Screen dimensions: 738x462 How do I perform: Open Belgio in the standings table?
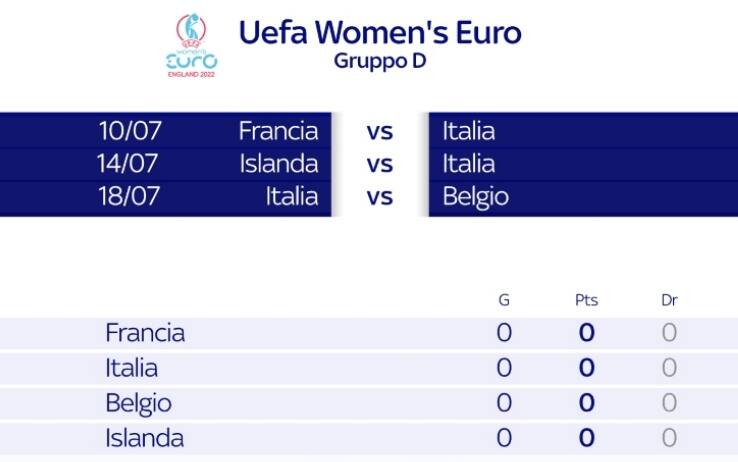(x=138, y=403)
